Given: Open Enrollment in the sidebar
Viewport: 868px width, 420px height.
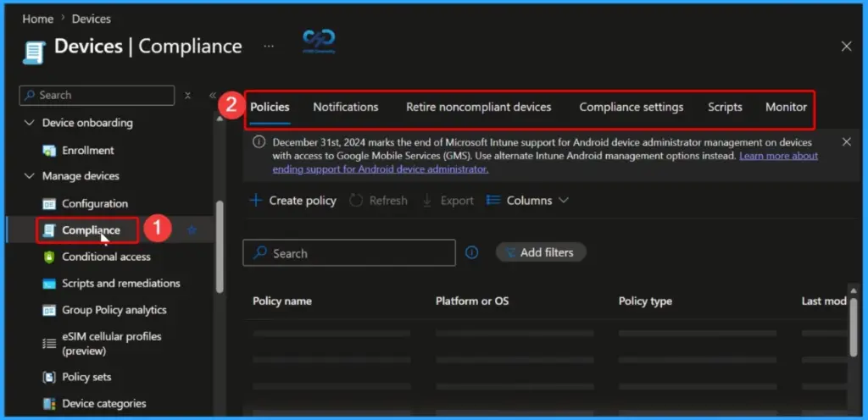Looking at the screenshot, I should [88, 151].
